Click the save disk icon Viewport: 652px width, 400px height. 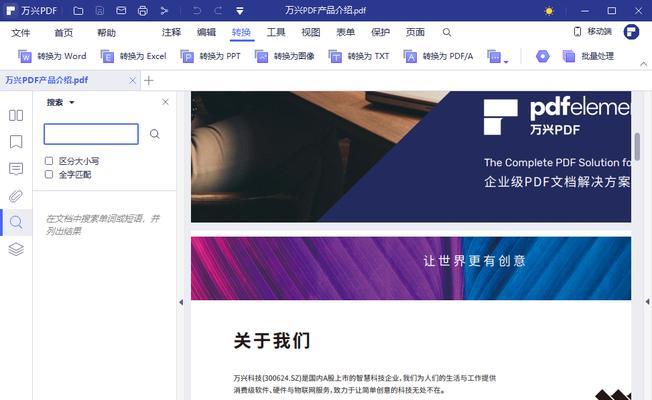[100, 10]
